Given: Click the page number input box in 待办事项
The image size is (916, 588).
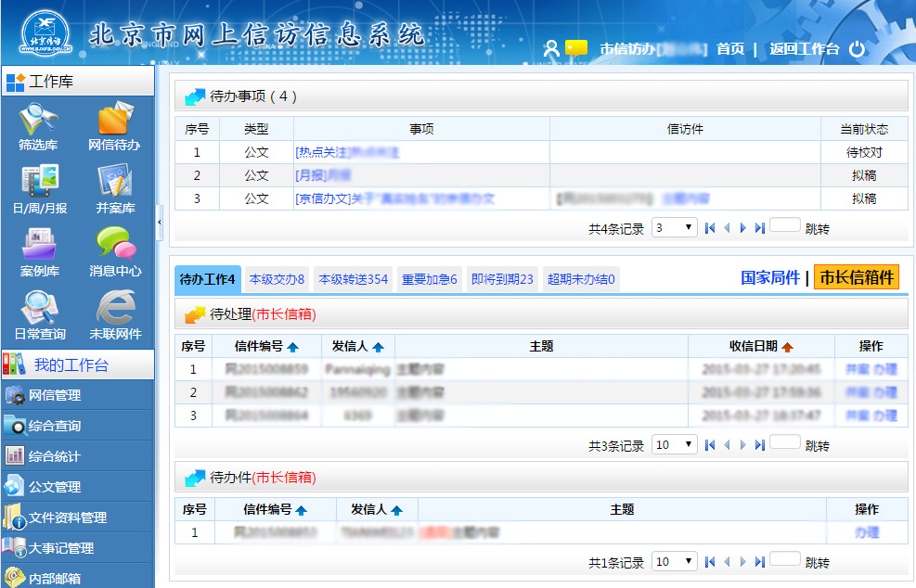Looking at the screenshot, I should point(784,224).
